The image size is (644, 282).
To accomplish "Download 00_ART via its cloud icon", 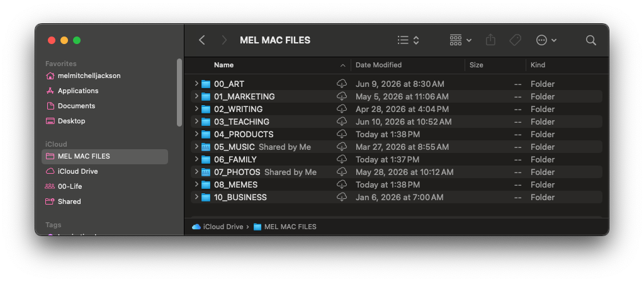I will tap(342, 84).
